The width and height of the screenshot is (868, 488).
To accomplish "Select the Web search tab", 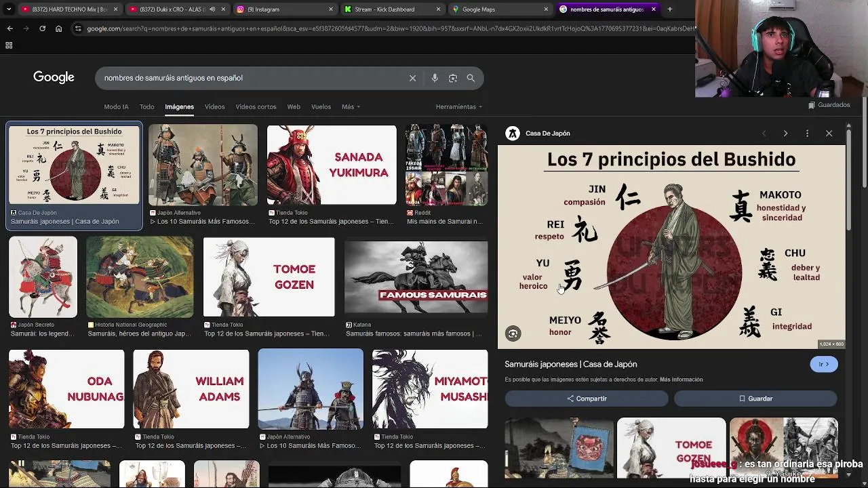I will click(294, 107).
